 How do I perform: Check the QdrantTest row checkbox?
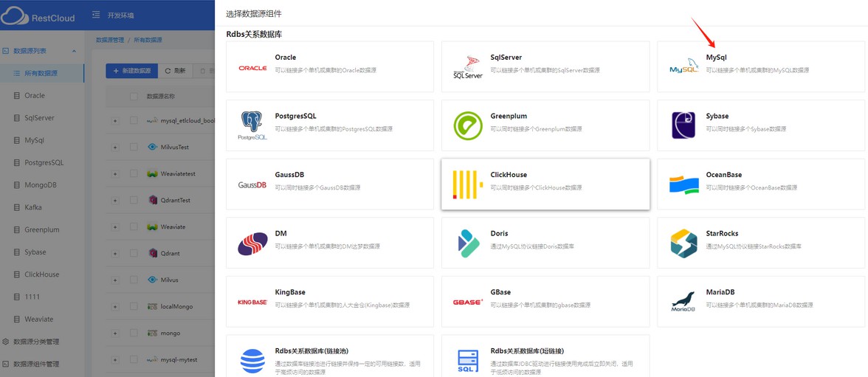(x=134, y=200)
